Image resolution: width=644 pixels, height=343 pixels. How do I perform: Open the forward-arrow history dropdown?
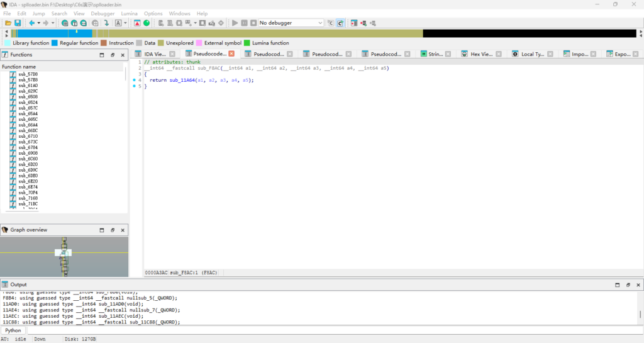point(53,23)
